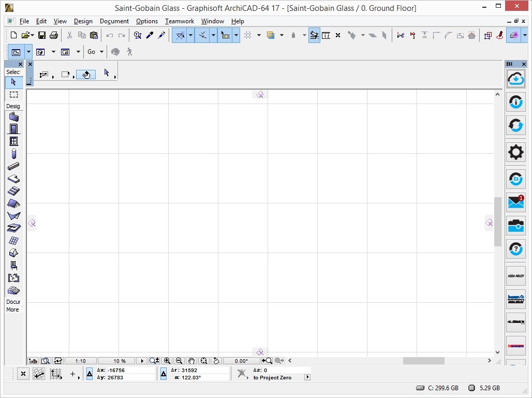Select the Beam tool in toolbox
The width and height of the screenshot is (532, 398).
[13, 166]
